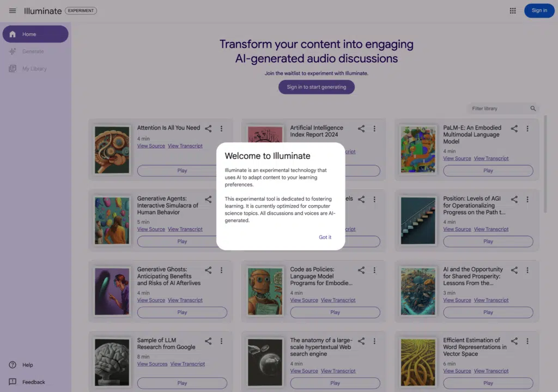This screenshot has width=558, height=392.
Task: View Transcript for Code as Policies
Action: [x=338, y=300]
